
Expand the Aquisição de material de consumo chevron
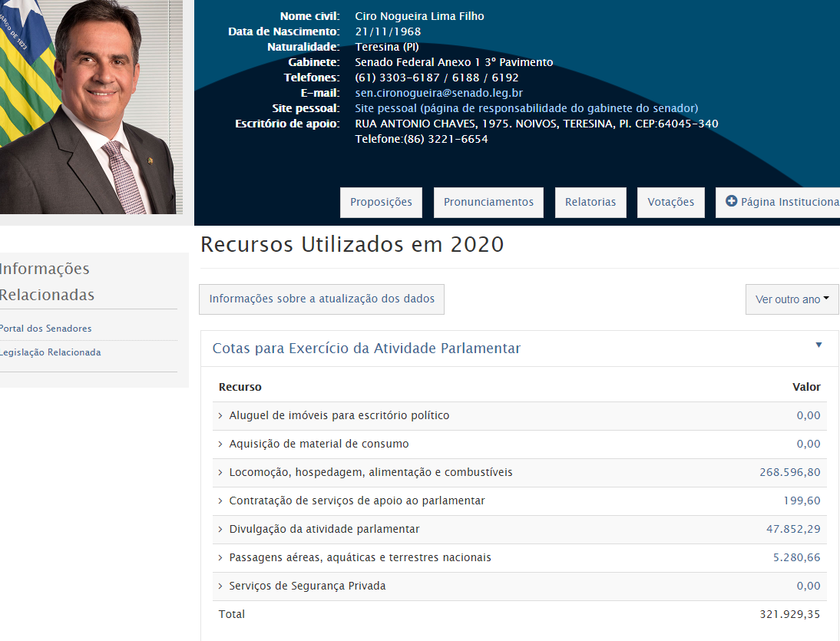click(220, 444)
